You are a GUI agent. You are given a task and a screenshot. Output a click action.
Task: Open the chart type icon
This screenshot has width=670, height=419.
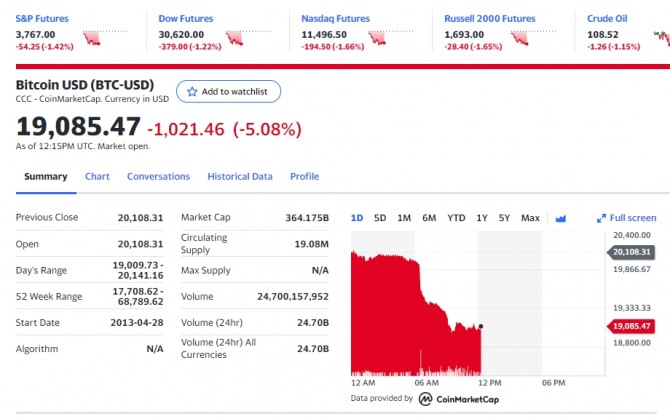coord(560,218)
